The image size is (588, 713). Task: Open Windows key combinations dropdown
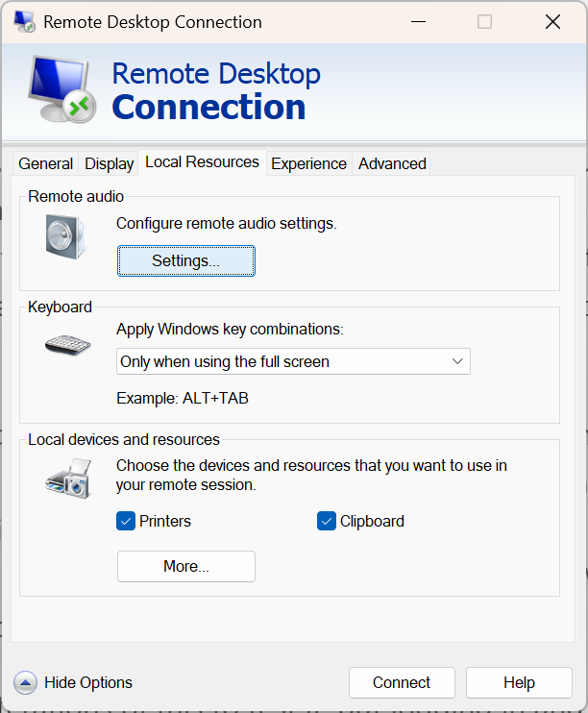click(293, 361)
